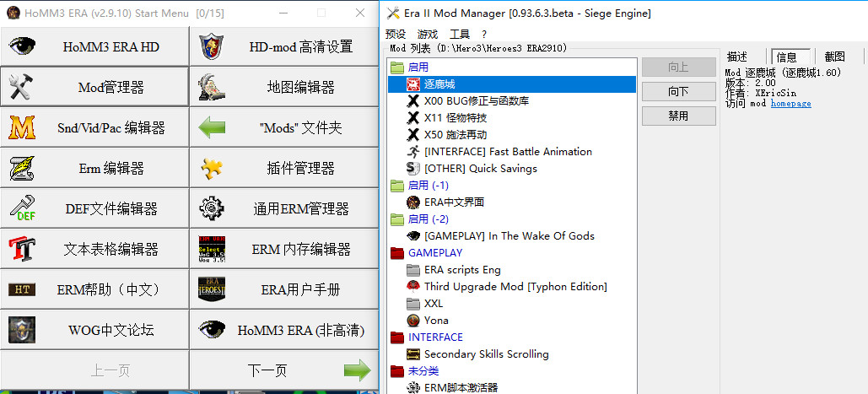The height and width of the screenshot is (394, 868).
Task: Open 地图编辑器 map editor icon
Action: coord(211,87)
